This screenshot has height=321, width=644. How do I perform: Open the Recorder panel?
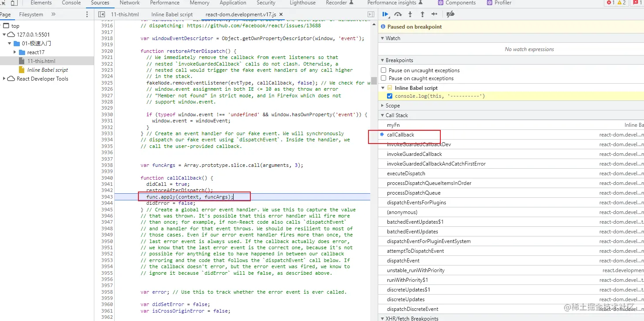click(339, 3)
